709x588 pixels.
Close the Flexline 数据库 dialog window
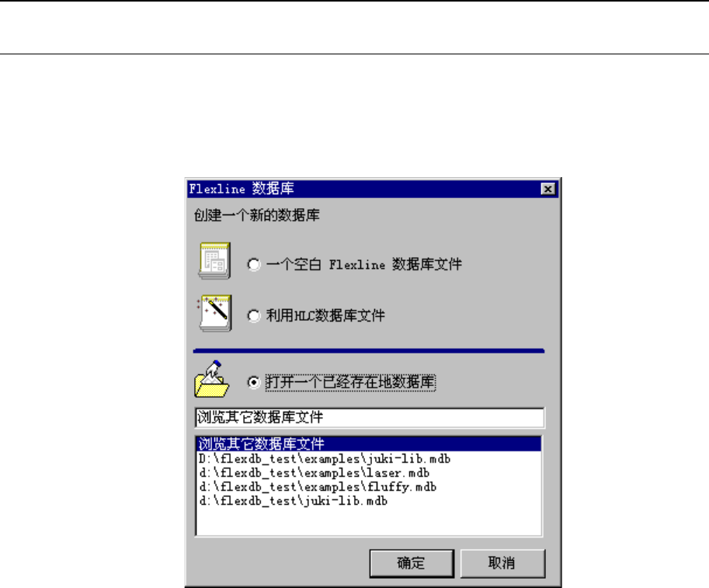[x=548, y=189]
